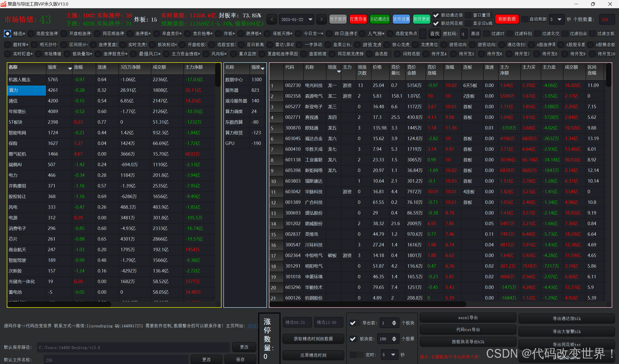
Task: Open the blue 软件设置 settings button
Action: [401, 19]
